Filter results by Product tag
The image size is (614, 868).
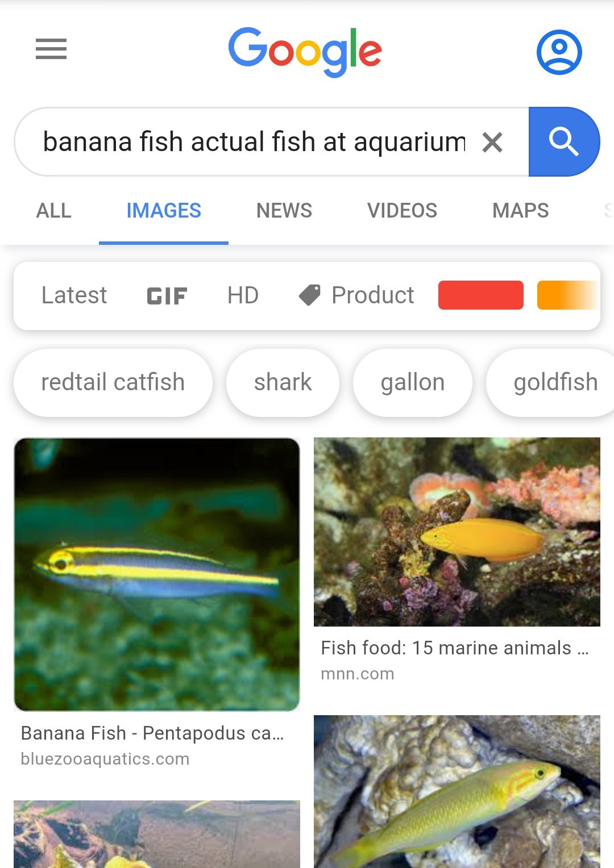coord(357,295)
